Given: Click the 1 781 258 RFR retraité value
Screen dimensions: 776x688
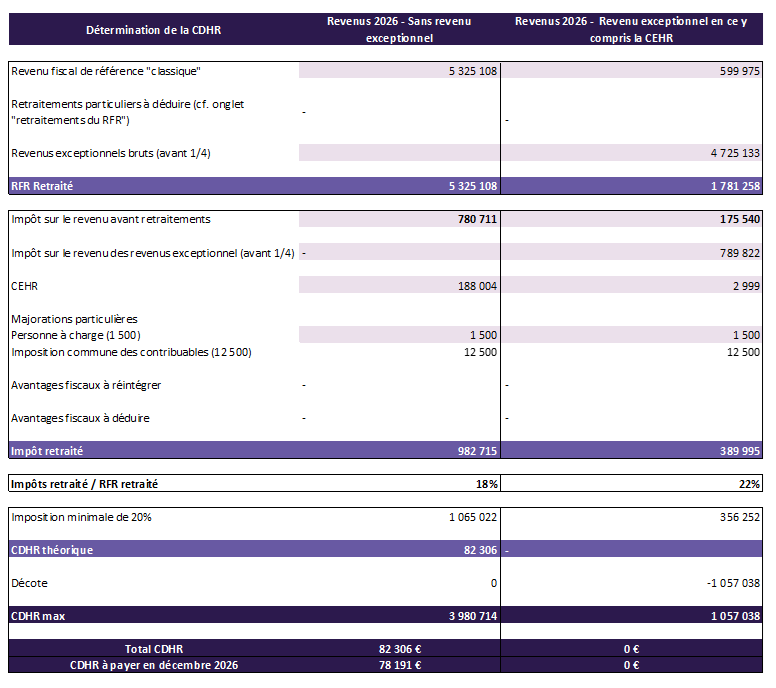Looking at the screenshot, I should point(733,186).
